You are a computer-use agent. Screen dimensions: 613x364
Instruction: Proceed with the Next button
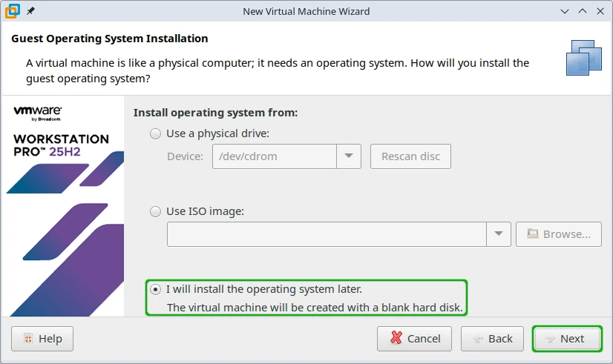567,339
